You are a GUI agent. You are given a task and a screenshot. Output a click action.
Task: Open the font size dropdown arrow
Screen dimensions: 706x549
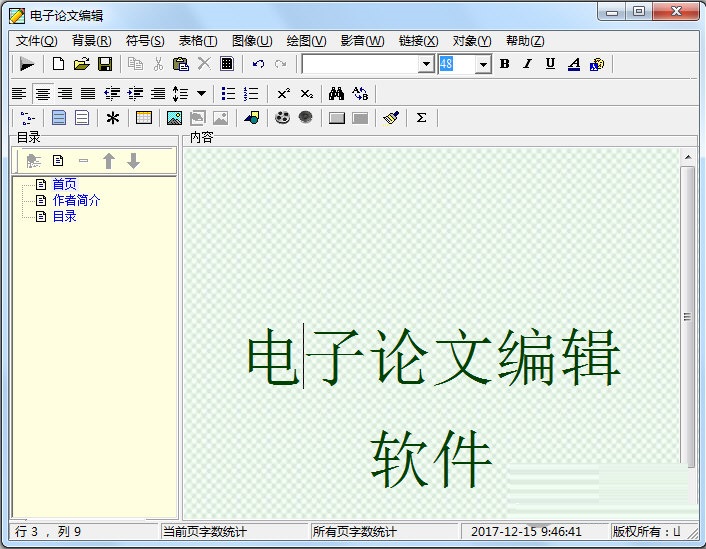click(483, 64)
